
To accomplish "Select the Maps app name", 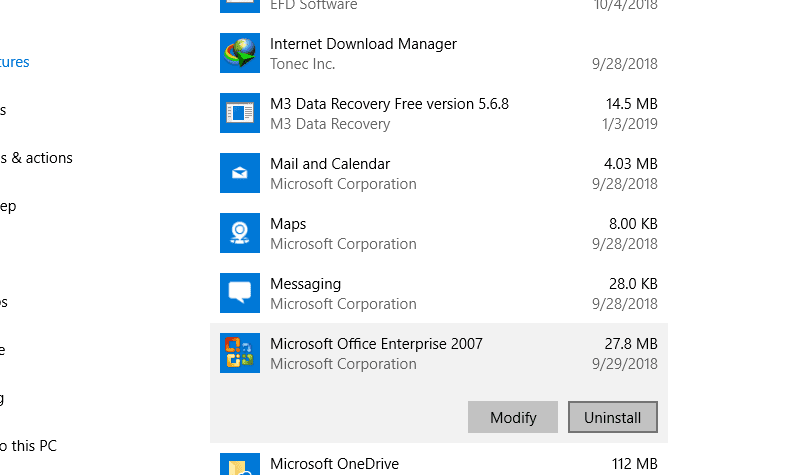I will point(288,224).
